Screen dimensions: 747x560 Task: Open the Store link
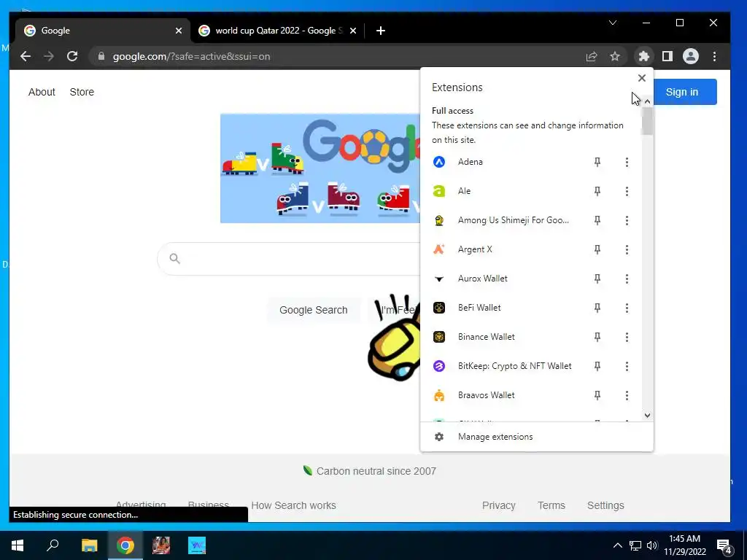coord(82,92)
